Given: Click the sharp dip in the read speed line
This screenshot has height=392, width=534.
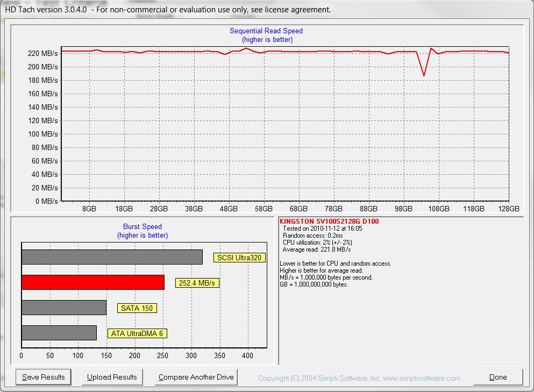Looking at the screenshot, I should click(x=424, y=75).
